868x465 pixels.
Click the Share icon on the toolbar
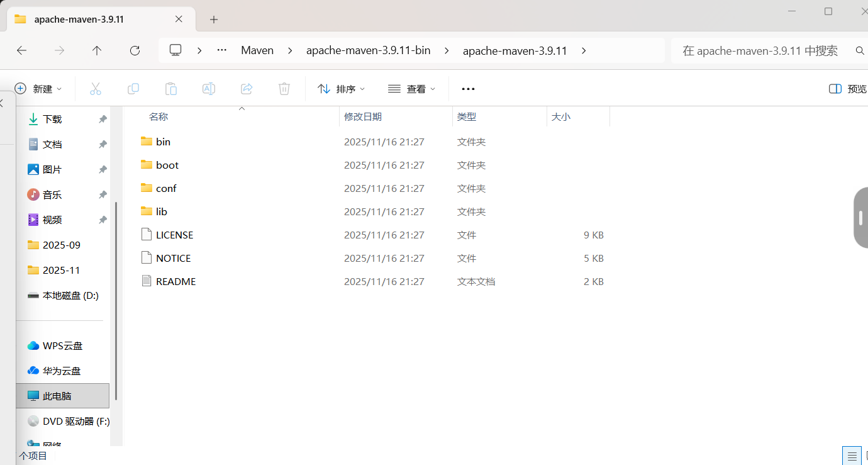[247, 88]
